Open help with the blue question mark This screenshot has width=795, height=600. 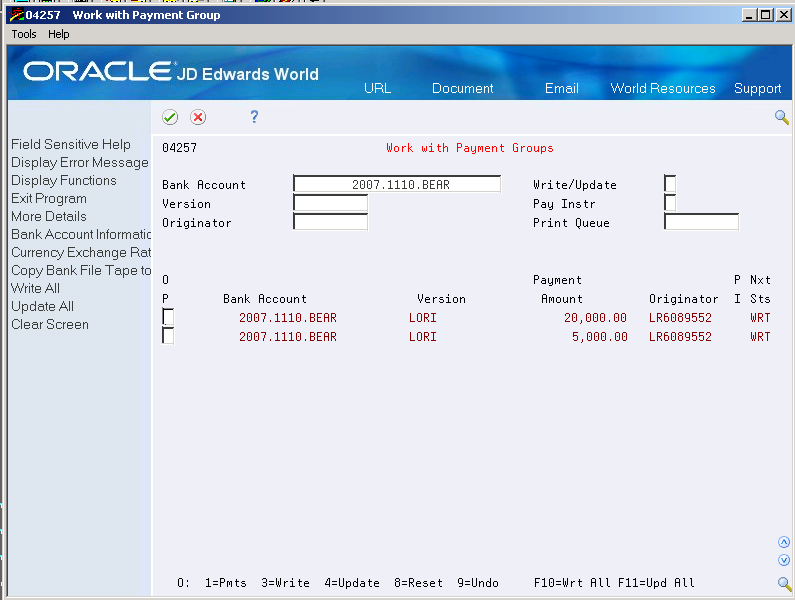pos(254,117)
